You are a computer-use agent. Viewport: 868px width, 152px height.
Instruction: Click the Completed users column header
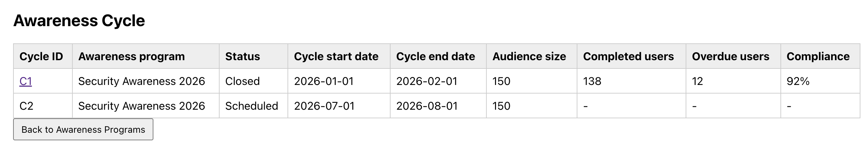[x=628, y=56]
